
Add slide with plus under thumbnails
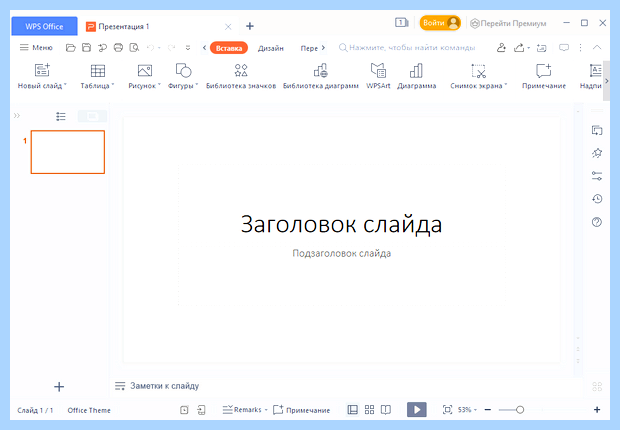tap(59, 386)
